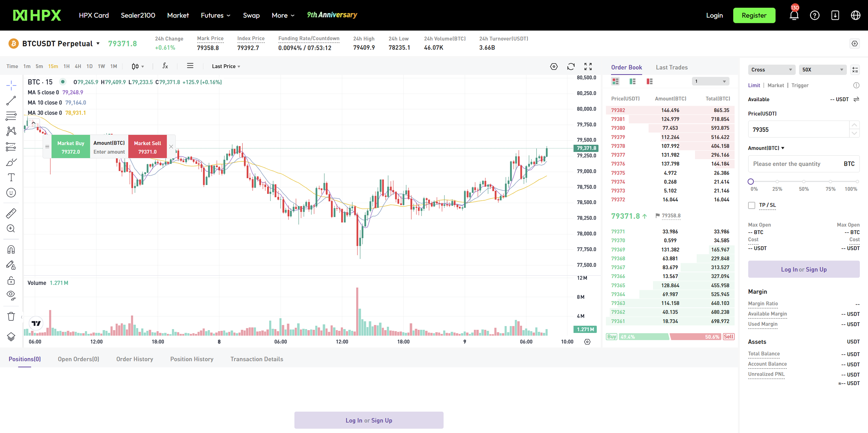This screenshot has height=433, width=868.
Task: Switch to Order History tab
Action: point(135,359)
